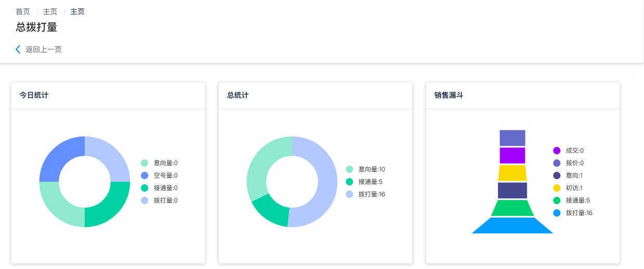Click the top slate-blue funnel layer
Image resolution: width=644 pixels, height=269 pixels.
(x=512, y=138)
